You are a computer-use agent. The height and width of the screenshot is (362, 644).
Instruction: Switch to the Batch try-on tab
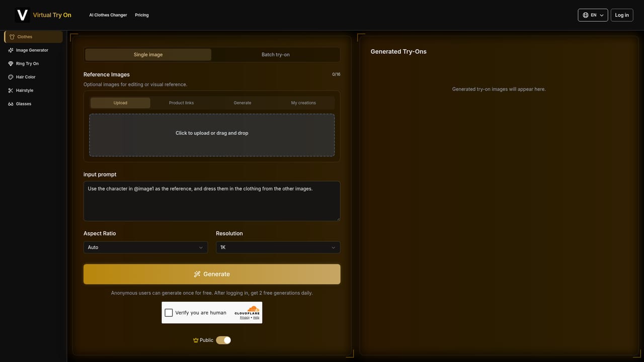(275, 55)
